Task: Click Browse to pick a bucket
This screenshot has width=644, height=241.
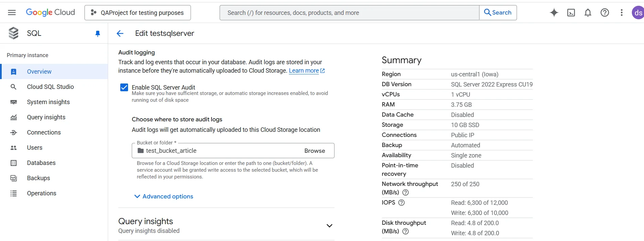Action: point(315,151)
